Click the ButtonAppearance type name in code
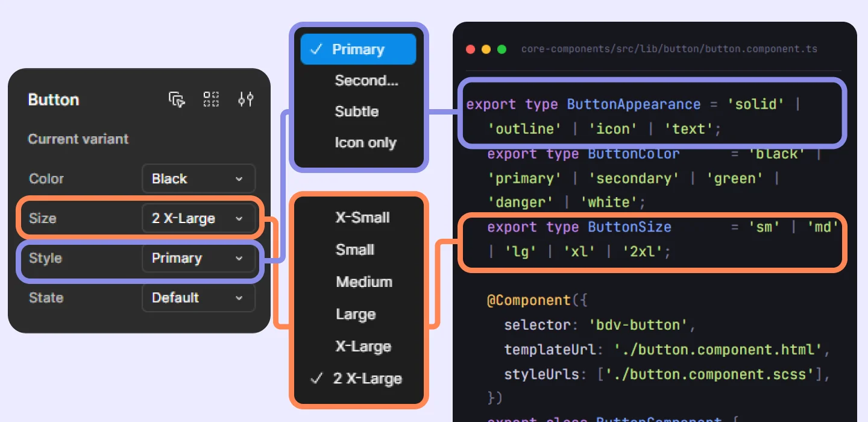868x422 pixels. [x=634, y=104]
